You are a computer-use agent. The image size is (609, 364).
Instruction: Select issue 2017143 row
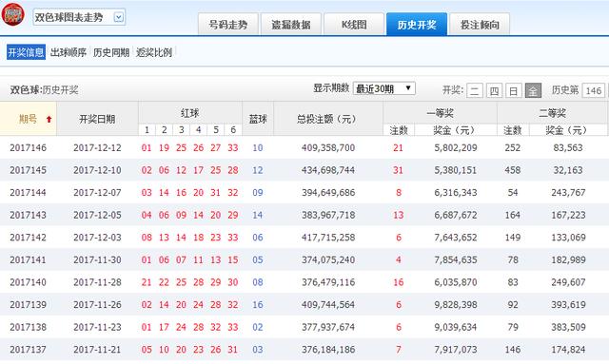tap(304, 215)
